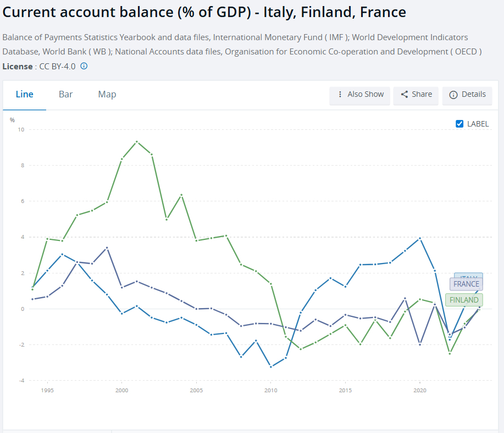Select the FRANCE series label

(466, 284)
